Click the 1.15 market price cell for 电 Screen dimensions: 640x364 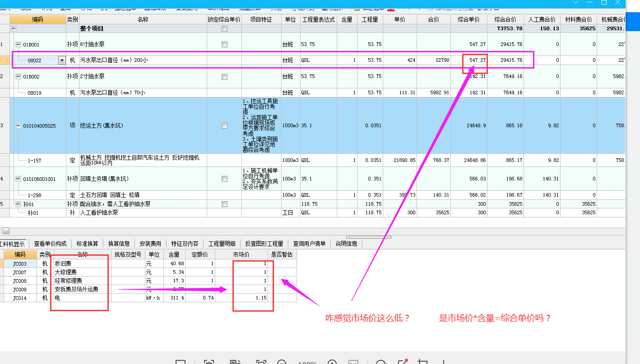point(241,298)
